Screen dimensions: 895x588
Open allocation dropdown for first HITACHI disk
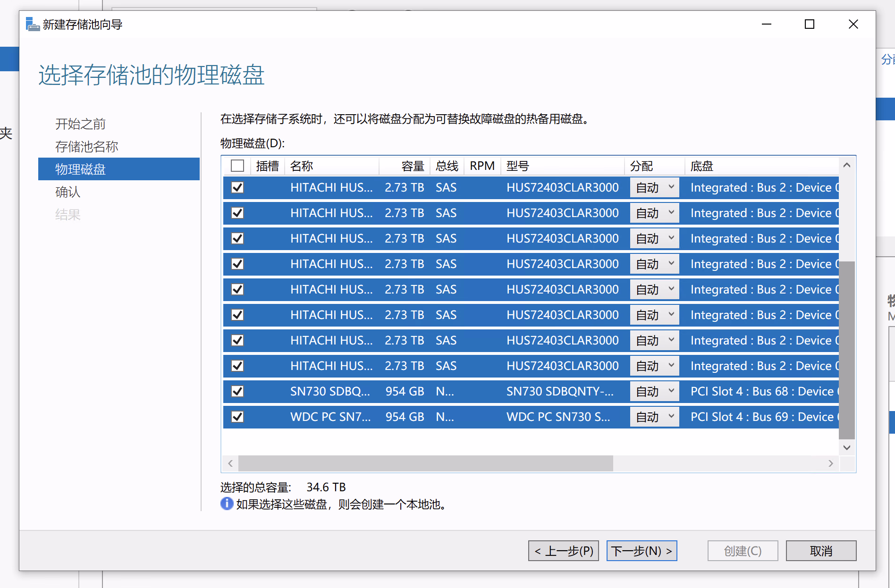[654, 187]
